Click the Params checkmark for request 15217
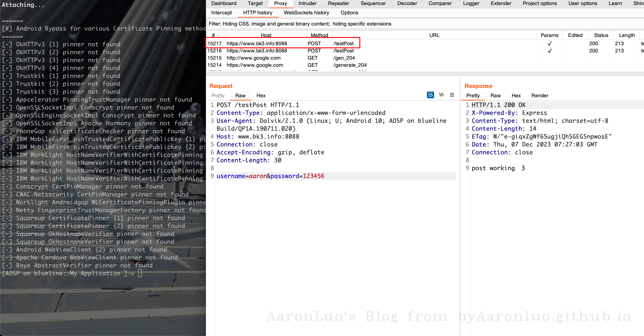Viewport: 644px width, 336px height. pos(549,44)
